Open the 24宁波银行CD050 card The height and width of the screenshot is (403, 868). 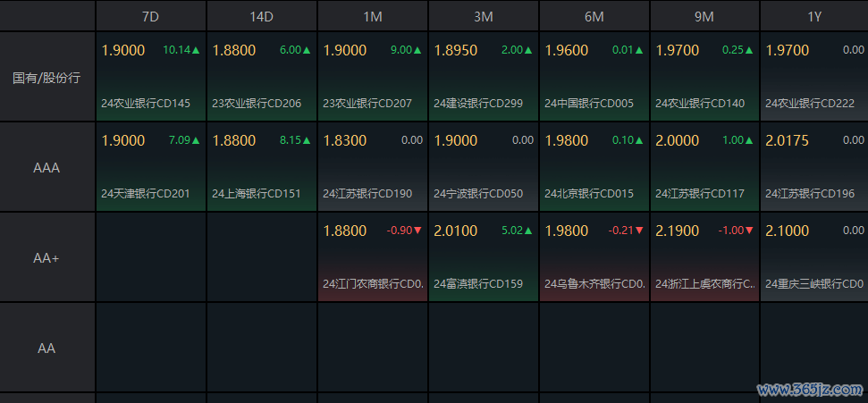pyautogui.click(x=484, y=166)
